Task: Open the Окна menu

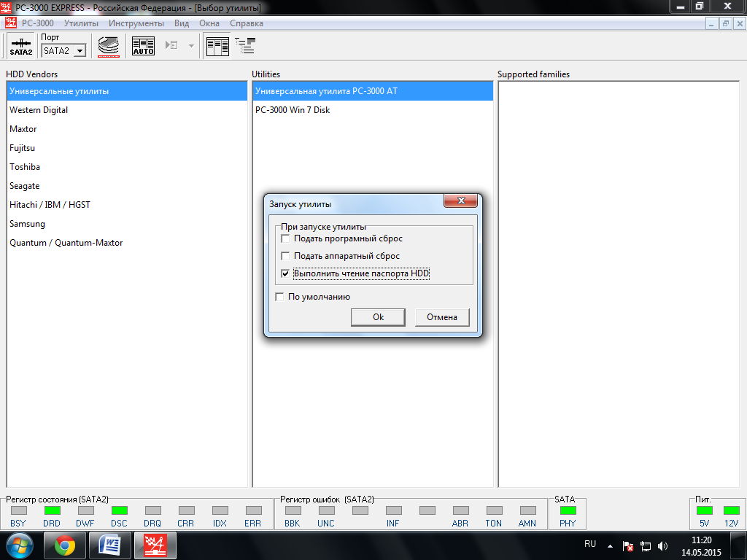Action: (209, 23)
